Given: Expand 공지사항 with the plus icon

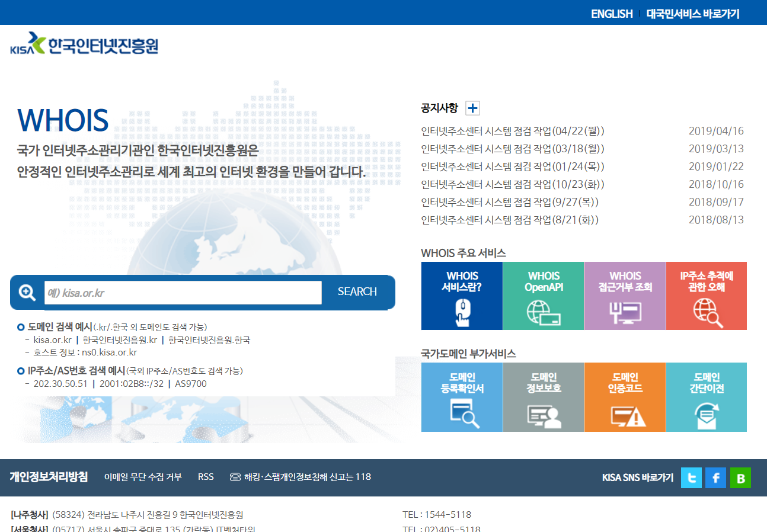Looking at the screenshot, I should tap(472, 108).
